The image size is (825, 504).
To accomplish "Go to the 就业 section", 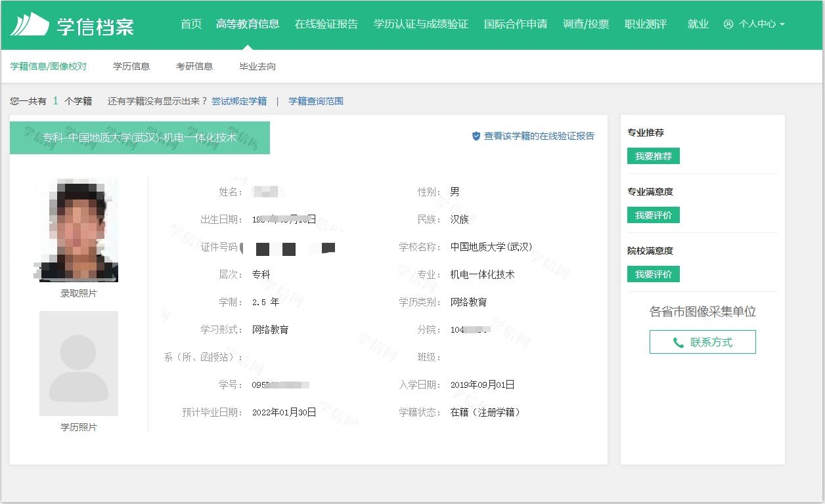I will pos(698,24).
